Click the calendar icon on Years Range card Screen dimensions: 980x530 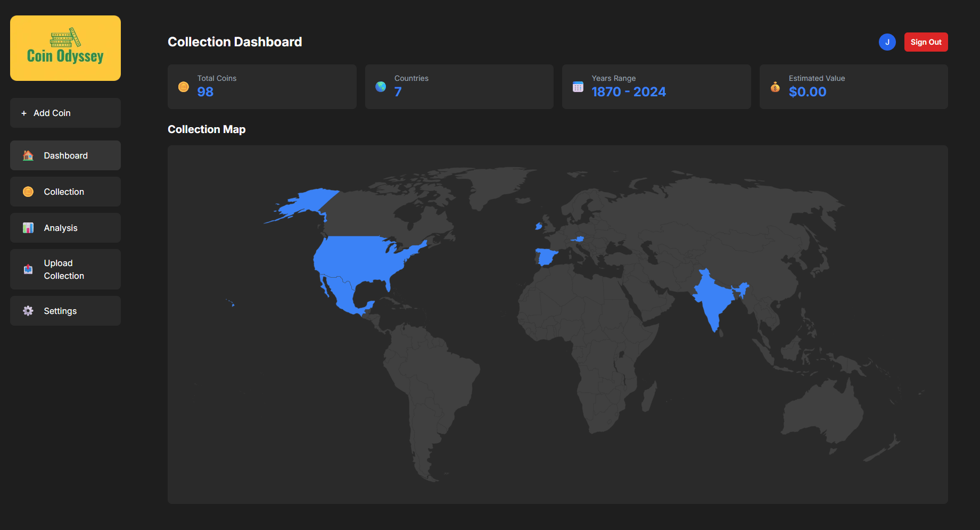pos(578,86)
